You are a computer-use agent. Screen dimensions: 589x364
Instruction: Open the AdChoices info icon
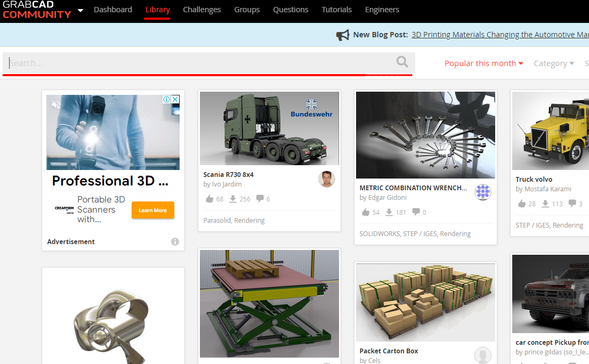(166, 99)
